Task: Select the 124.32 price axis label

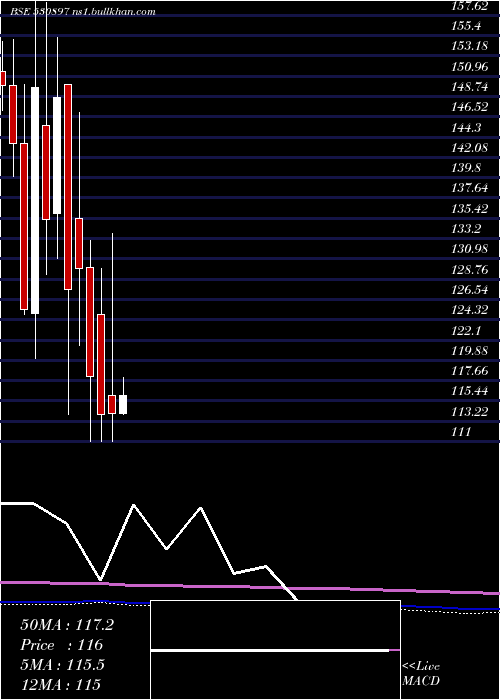Action: click(470, 310)
